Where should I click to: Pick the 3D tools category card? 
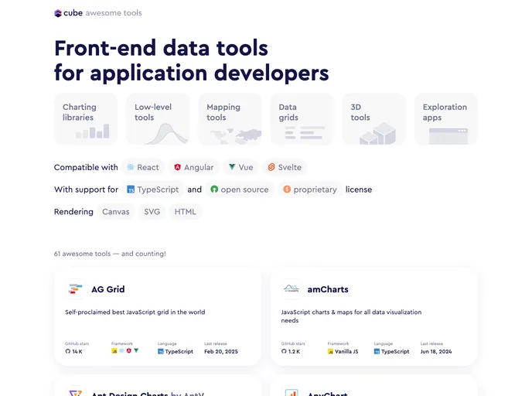pos(374,119)
